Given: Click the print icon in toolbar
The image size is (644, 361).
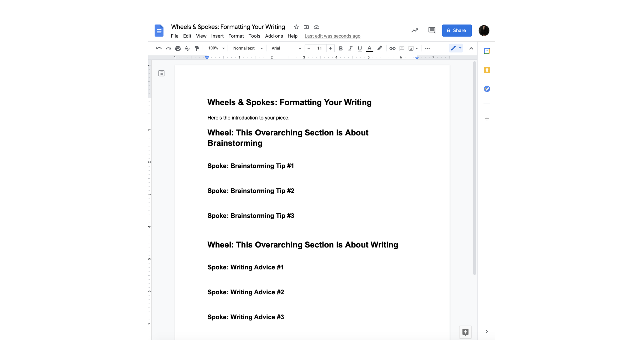Looking at the screenshot, I should (178, 48).
